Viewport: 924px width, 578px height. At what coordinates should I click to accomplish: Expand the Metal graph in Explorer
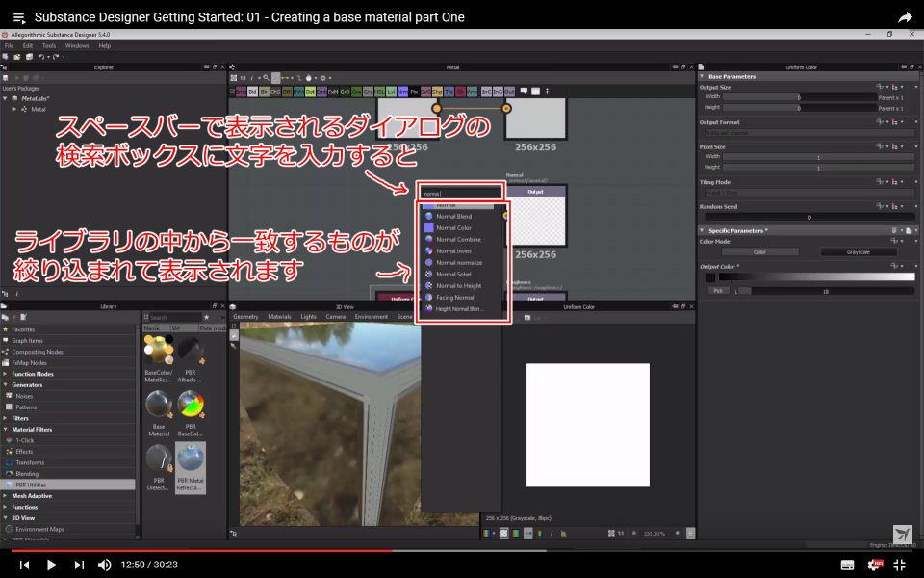coord(14,109)
